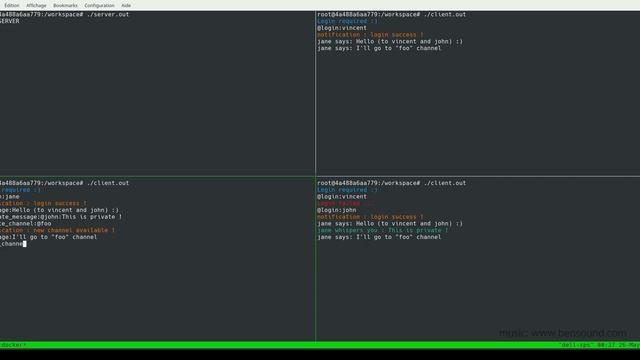Click 'Login required' in vincent's upper client pane
Screen dimensions: 640x360
(347, 21)
